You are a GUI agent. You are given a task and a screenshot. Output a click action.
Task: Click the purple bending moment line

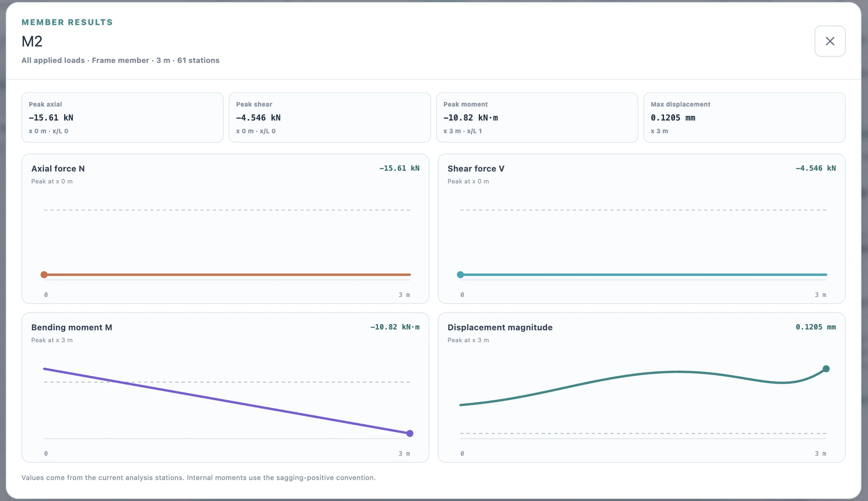coord(227,401)
